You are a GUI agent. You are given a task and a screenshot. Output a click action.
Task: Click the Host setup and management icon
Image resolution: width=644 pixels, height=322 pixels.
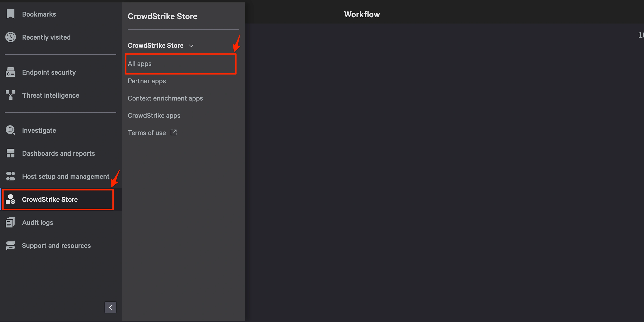[x=11, y=176]
